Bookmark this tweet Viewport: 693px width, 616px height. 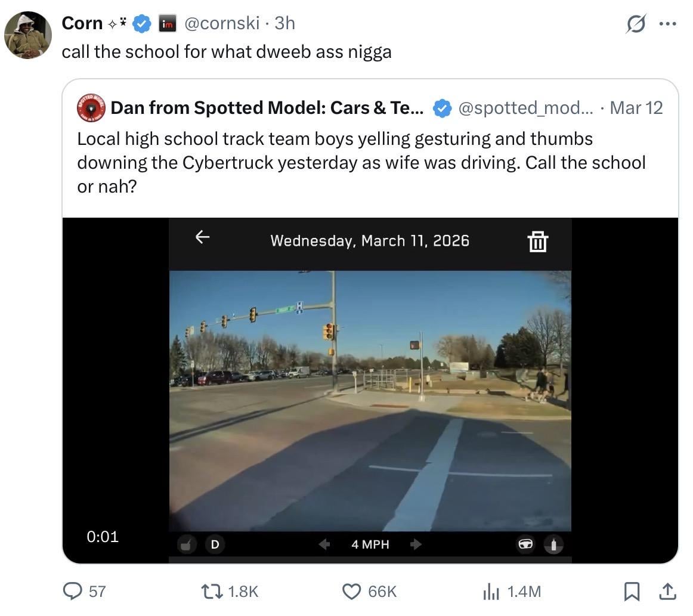[631, 591]
